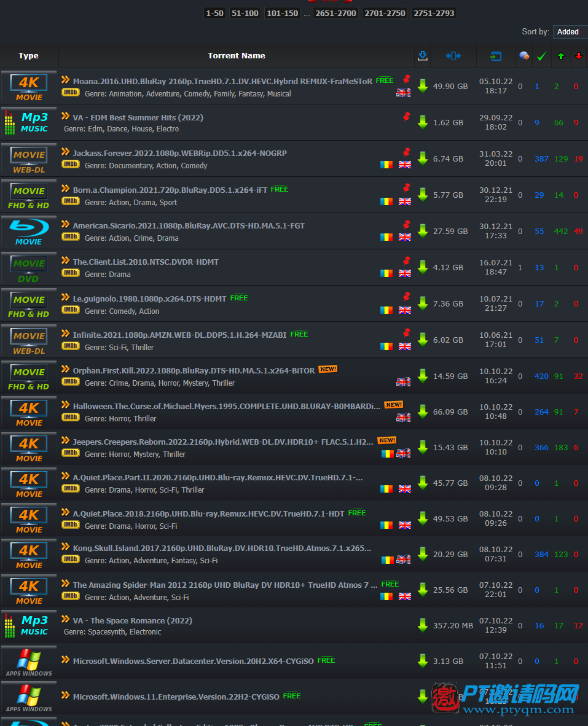
Task: Open A.Quiet.Place.2018.2160p torrent details
Action: pyautogui.click(x=208, y=513)
